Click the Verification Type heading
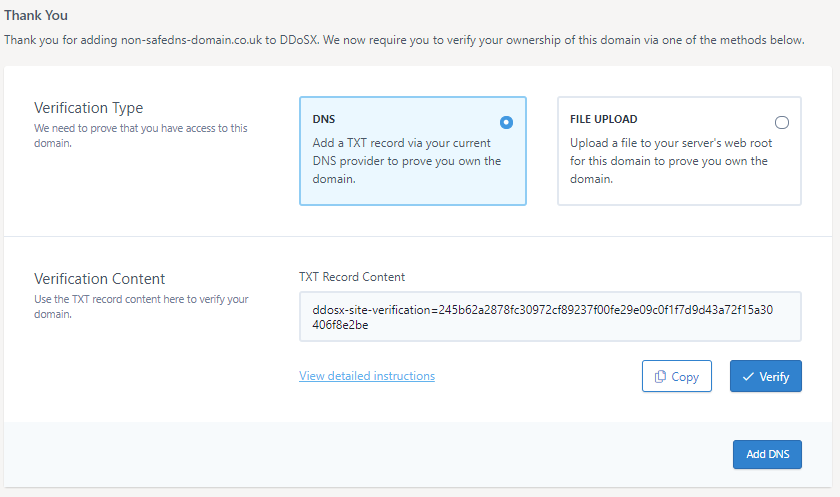 click(88, 108)
